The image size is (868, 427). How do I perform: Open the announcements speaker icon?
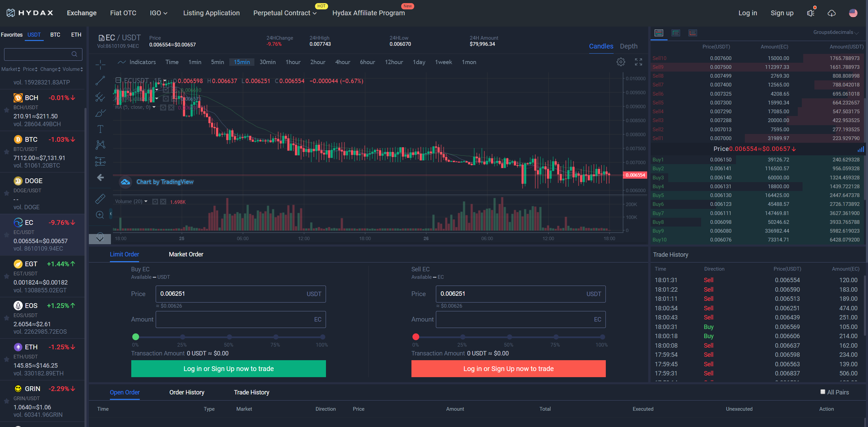coord(811,13)
